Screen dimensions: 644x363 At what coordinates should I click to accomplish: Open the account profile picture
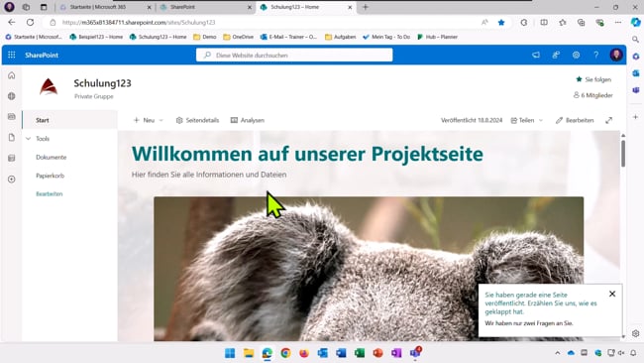coord(616,55)
